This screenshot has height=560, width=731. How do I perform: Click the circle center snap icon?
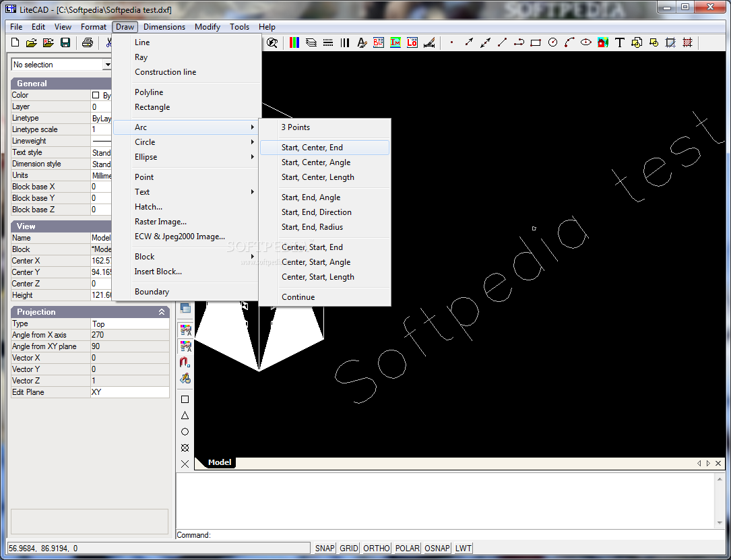point(185,432)
